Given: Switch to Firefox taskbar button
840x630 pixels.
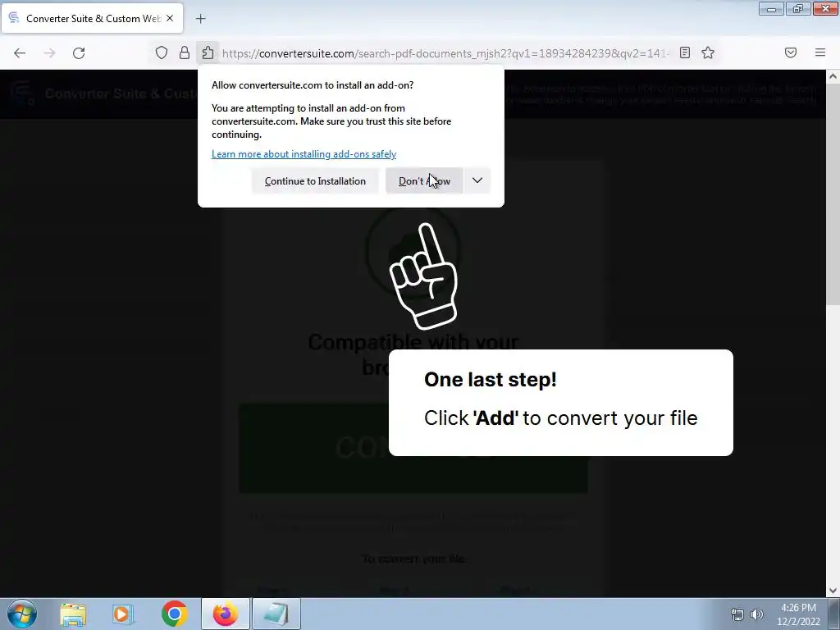Looking at the screenshot, I should click(x=225, y=614).
